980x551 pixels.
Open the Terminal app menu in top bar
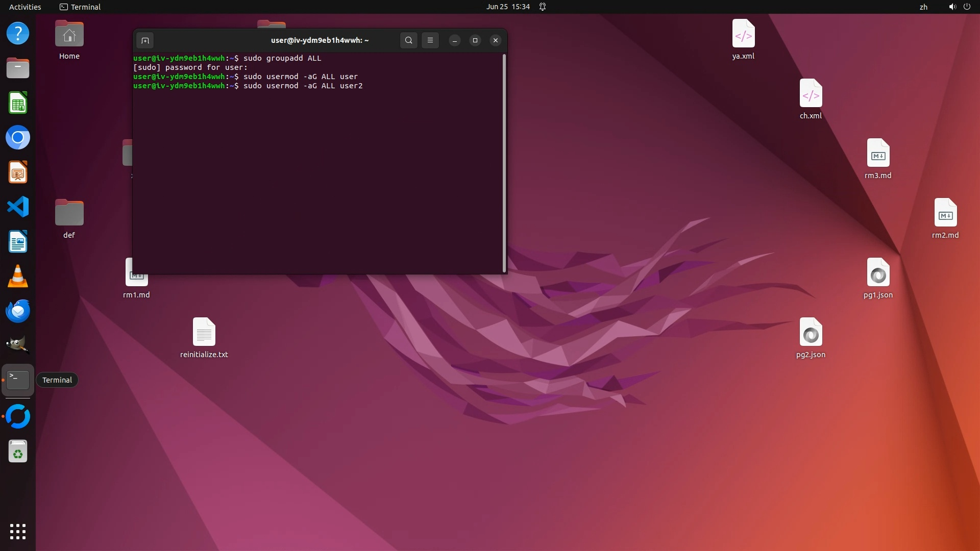pos(80,7)
